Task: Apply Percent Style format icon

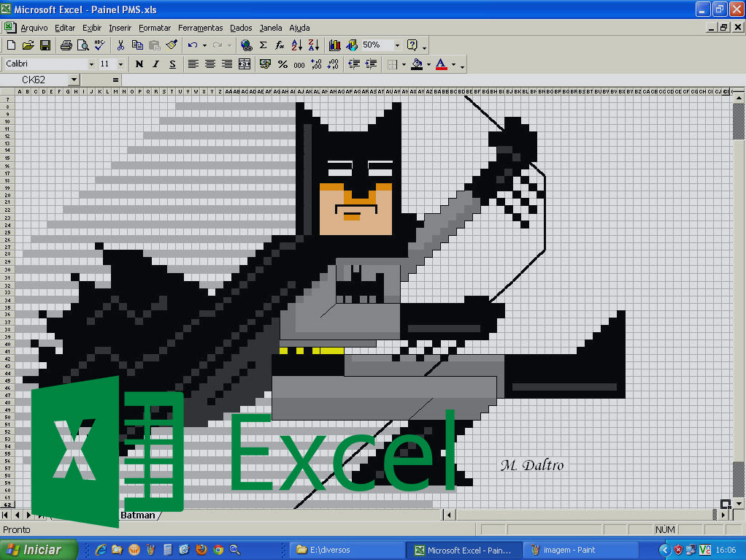Action: (282, 64)
